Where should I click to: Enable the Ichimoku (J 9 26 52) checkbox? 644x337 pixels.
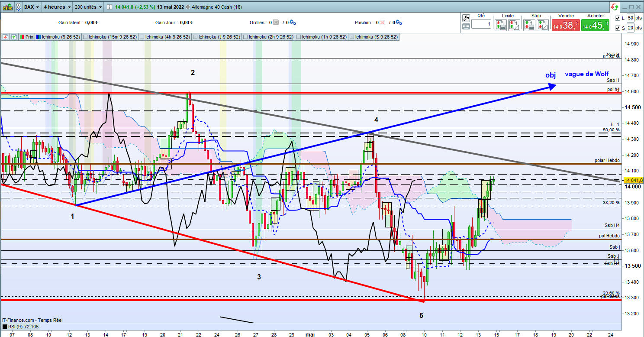[195, 37]
